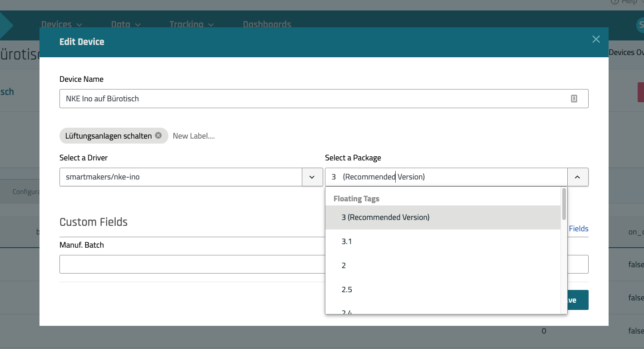Screen dimensions: 644x349
Task: Remove the Lüftungsanlagen schalten label chip
Action: click(158, 135)
